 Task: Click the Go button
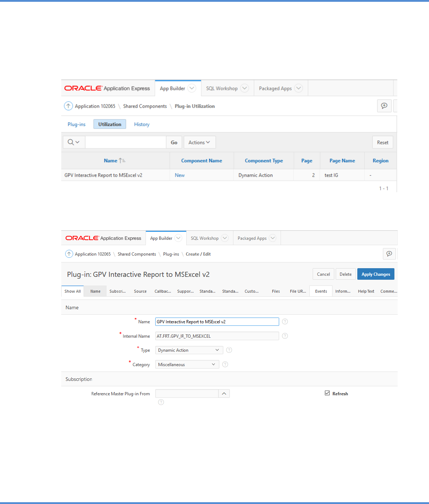pyautogui.click(x=174, y=142)
